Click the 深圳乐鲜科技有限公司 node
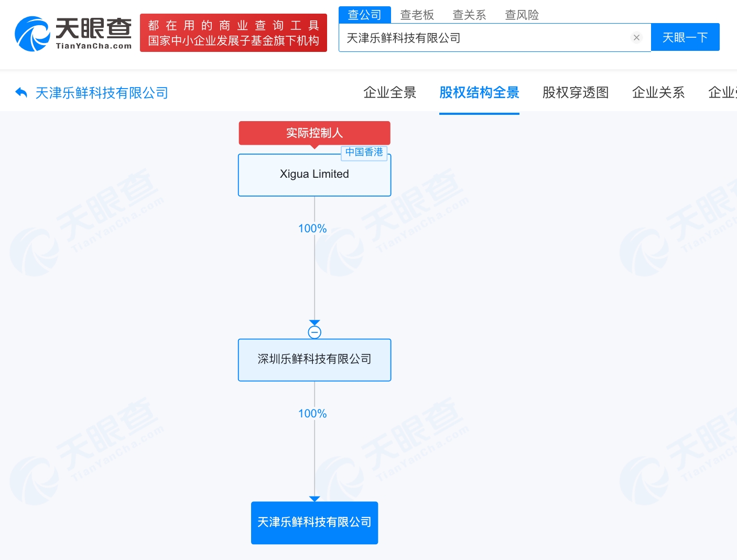This screenshot has height=560, width=737. (x=314, y=360)
